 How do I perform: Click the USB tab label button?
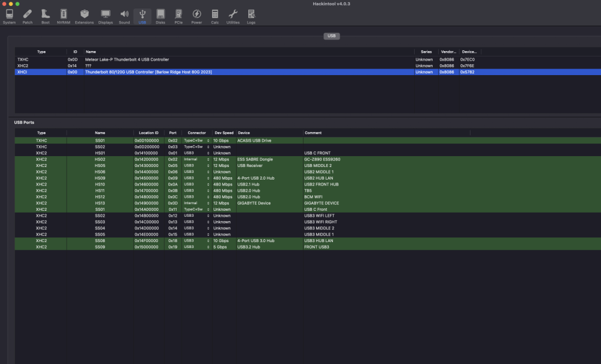tap(332, 36)
